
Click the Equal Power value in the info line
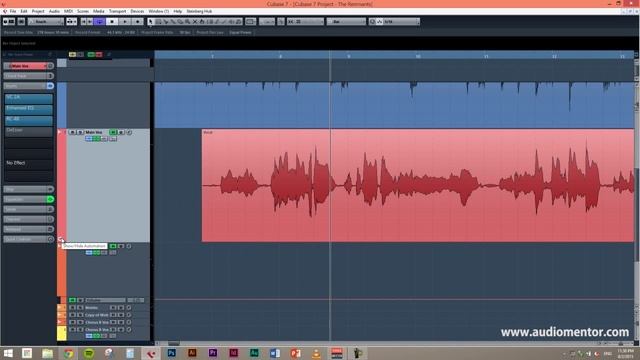pyautogui.click(x=240, y=32)
